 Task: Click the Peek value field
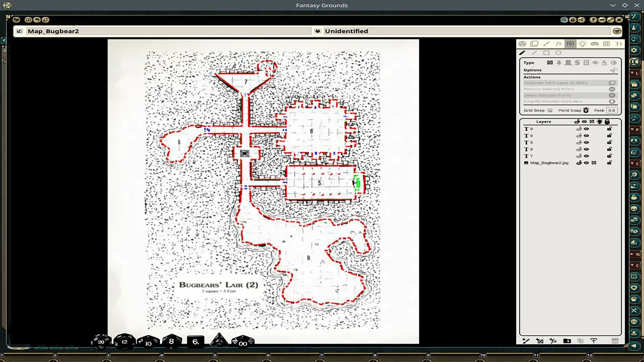[x=611, y=110]
